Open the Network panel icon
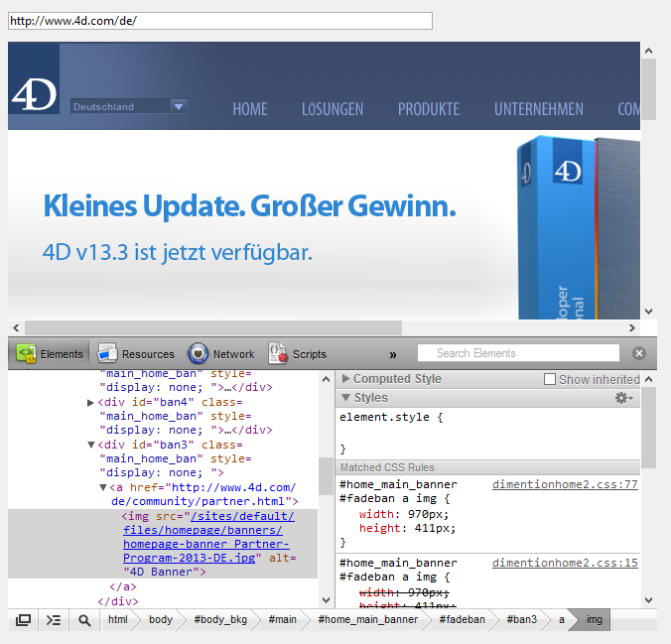The image size is (671, 644). pyautogui.click(x=199, y=353)
